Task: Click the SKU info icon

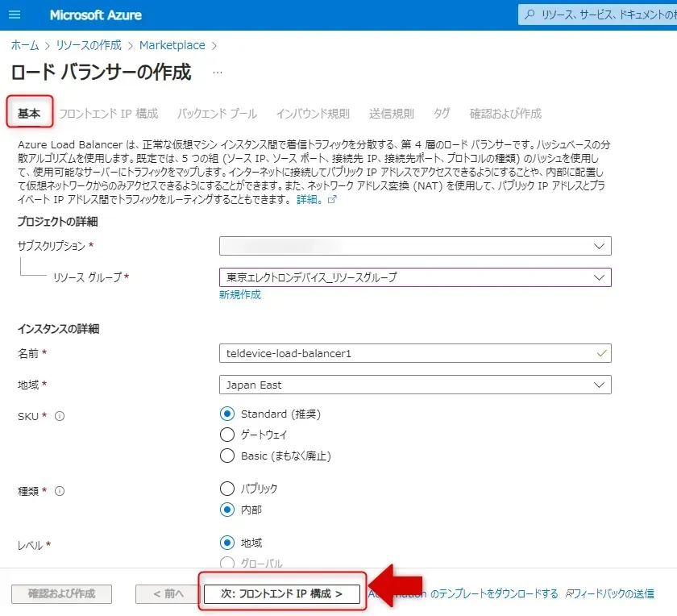Action: (60, 416)
